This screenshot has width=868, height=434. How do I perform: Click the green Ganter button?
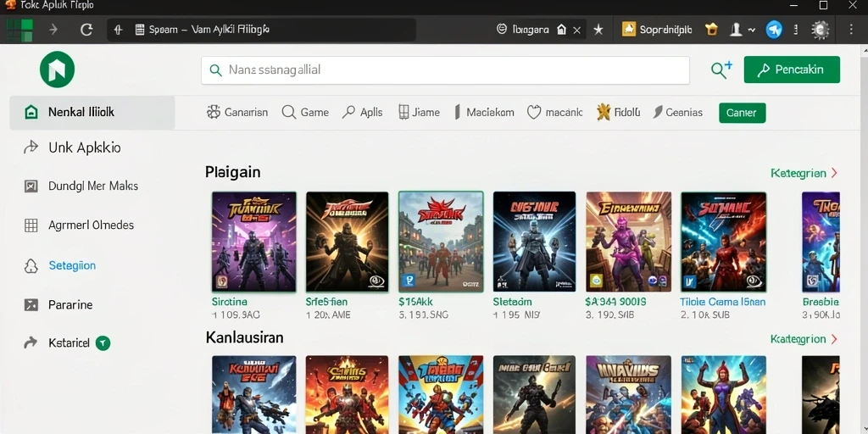(x=742, y=113)
